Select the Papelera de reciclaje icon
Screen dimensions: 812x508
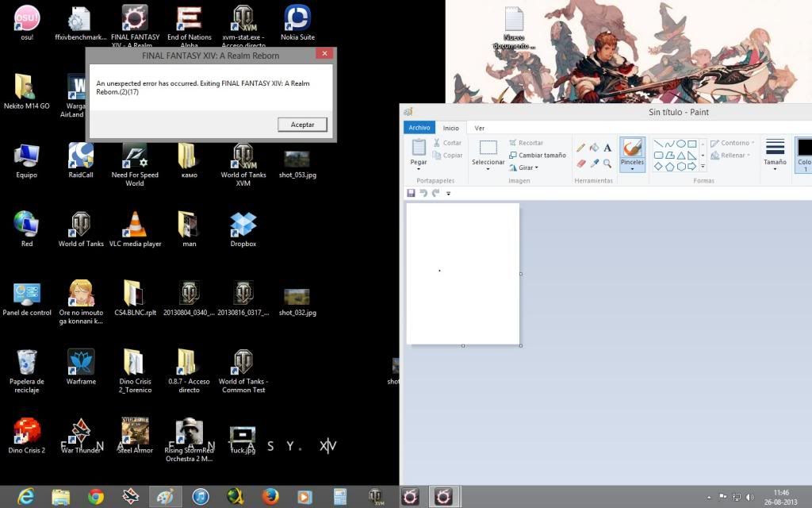coord(27,371)
